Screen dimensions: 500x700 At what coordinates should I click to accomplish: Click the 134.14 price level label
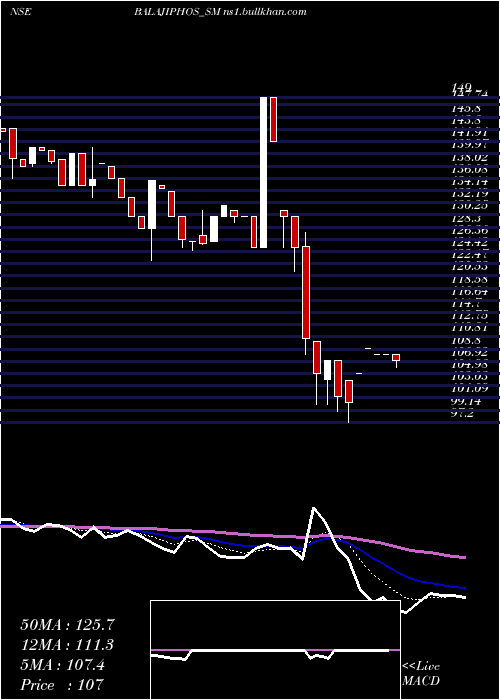coord(470,183)
